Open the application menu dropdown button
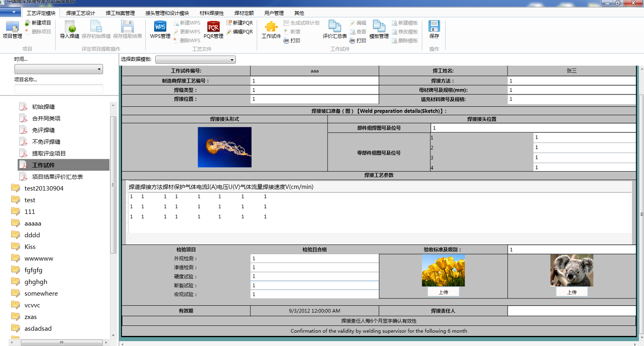 (x=10, y=12)
